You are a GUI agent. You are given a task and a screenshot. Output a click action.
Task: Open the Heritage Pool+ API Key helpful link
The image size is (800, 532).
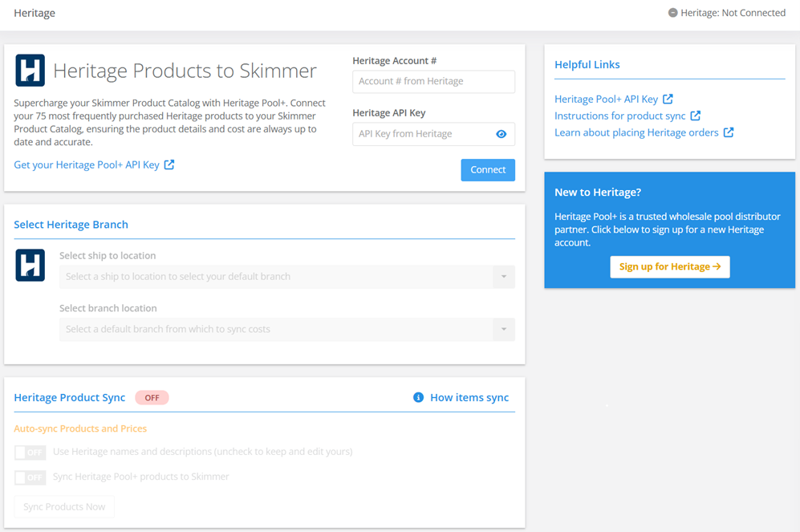pyautogui.click(x=606, y=99)
